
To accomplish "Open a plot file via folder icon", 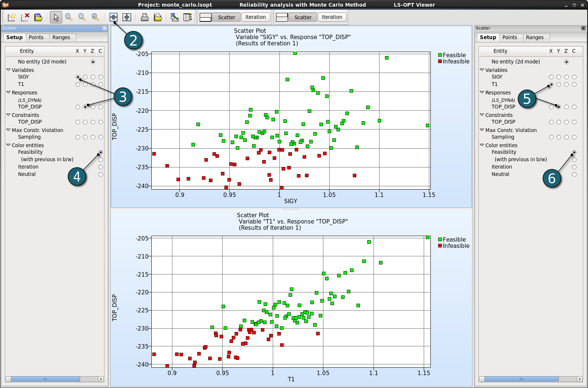I will tap(38, 17).
